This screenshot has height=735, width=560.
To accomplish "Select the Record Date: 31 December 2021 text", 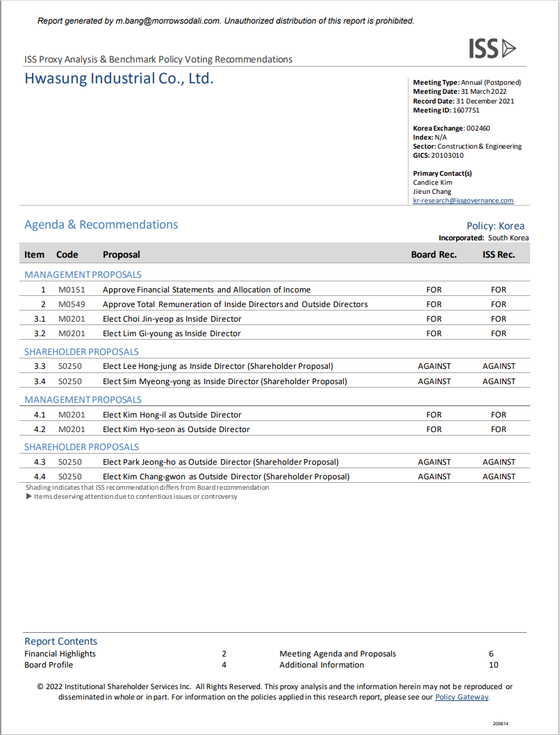I will coord(463,101).
